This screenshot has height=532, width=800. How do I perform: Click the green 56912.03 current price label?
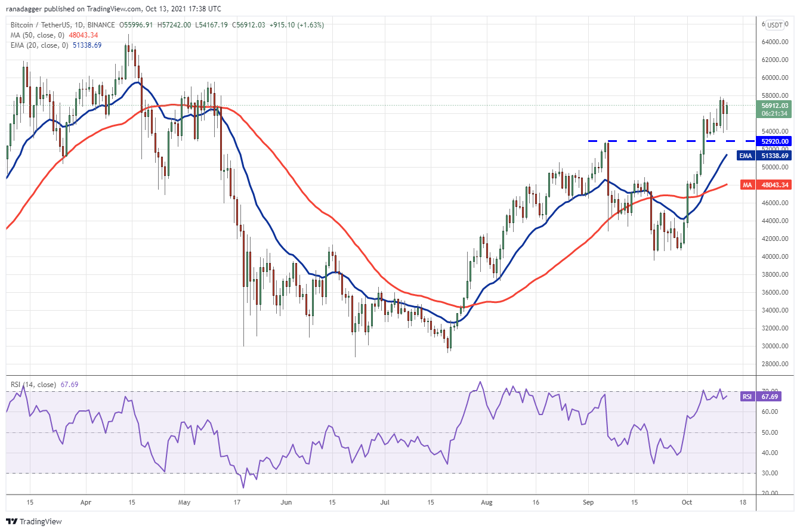(x=775, y=106)
